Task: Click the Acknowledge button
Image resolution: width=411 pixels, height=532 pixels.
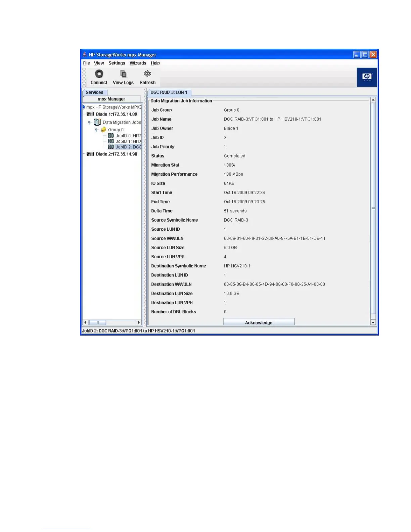Action: pos(259,322)
